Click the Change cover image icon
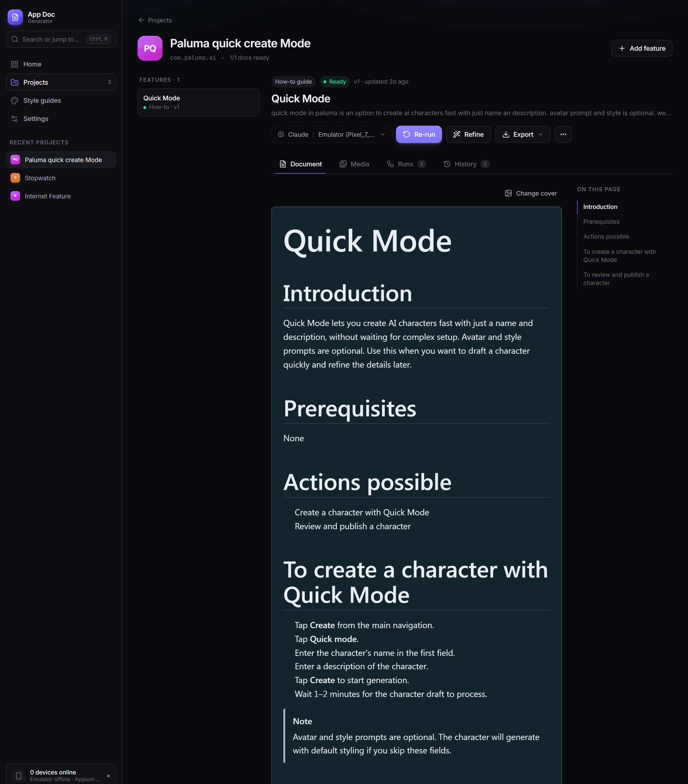Viewport: 688px width, 784px height. [x=508, y=193]
